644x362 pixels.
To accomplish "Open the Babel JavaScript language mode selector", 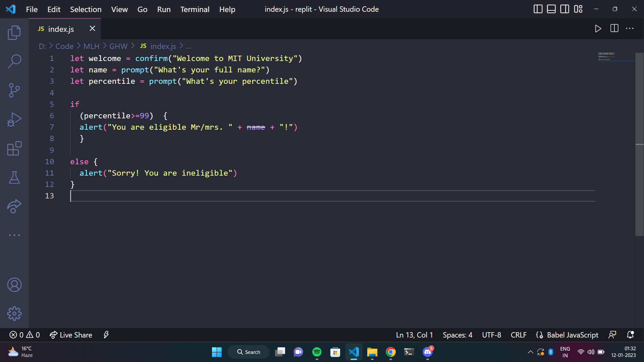I will pyautogui.click(x=572, y=335).
